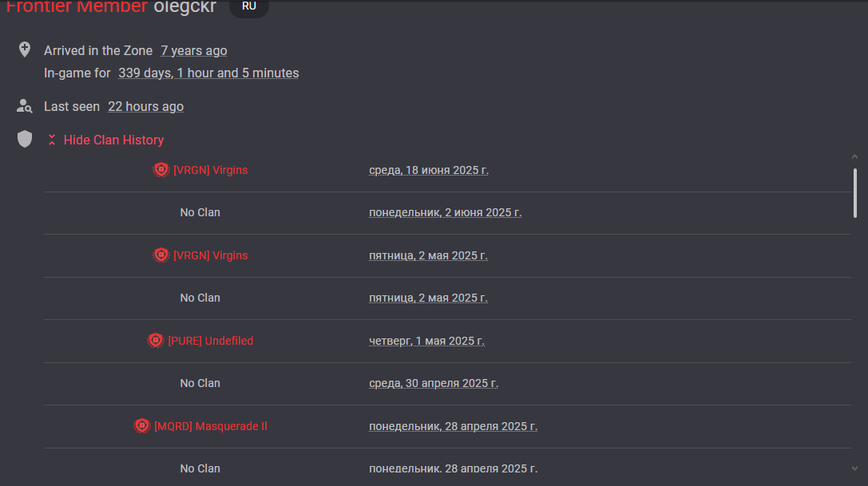Click the shield icon next to Hide Clan History
The height and width of the screenshot is (486, 868).
tap(25, 139)
